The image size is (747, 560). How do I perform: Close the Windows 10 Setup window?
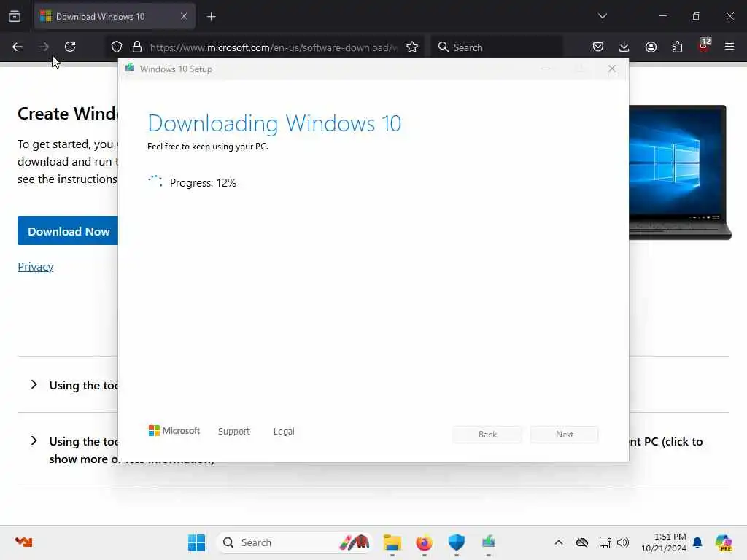pyautogui.click(x=612, y=69)
